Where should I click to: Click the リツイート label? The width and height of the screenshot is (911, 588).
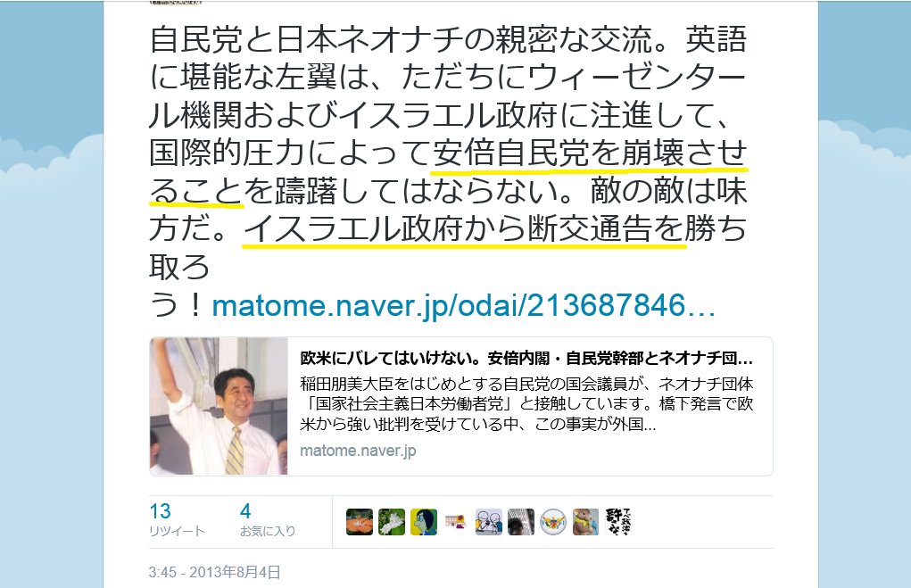(177, 531)
